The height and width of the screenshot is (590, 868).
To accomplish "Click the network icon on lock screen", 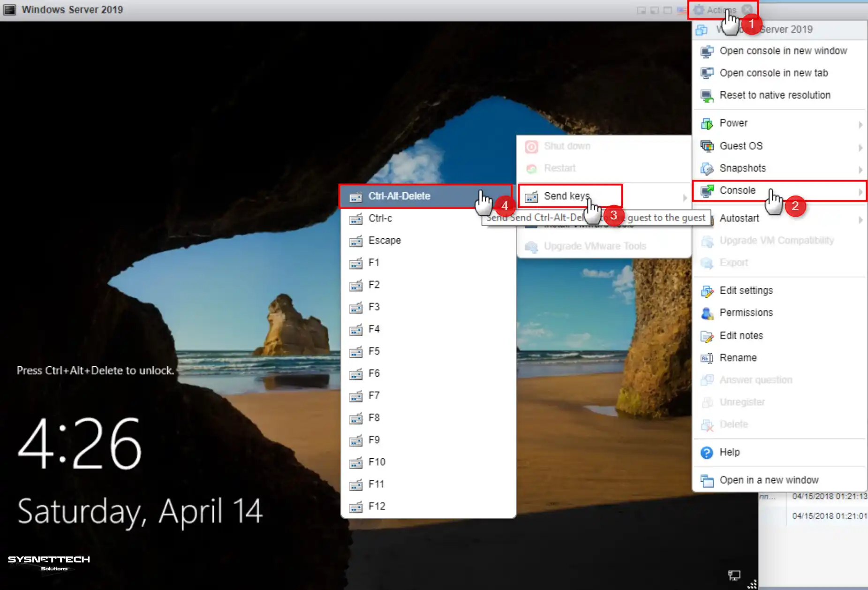I will 734,575.
